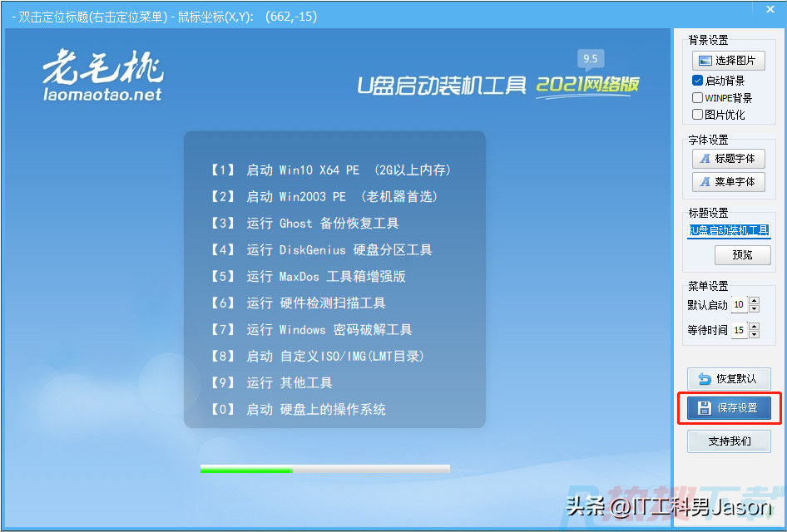Close the window with the X button
Viewport: 787px width, 532px height.
pos(770,9)
